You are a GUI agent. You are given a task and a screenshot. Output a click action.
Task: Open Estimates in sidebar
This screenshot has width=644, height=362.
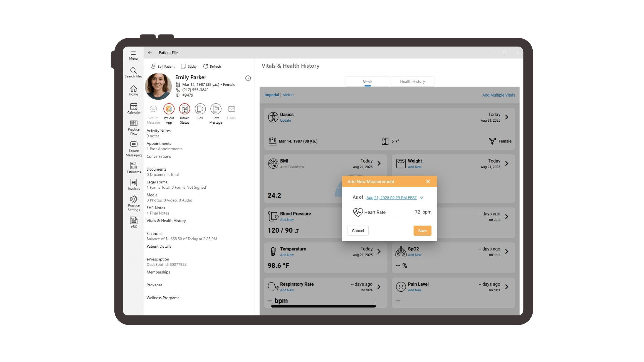coord(133,168)
